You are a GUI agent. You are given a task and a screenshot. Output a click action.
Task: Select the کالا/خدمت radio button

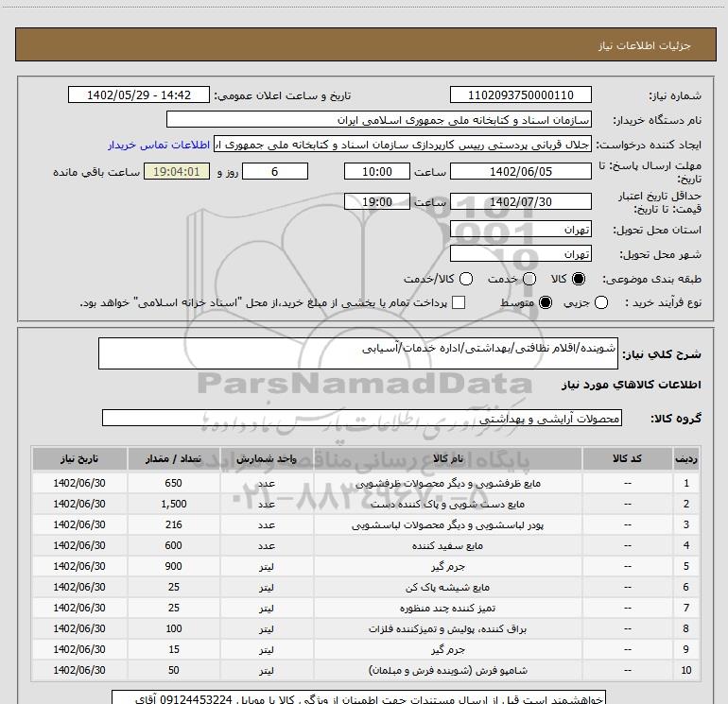[x=466, y=279]
